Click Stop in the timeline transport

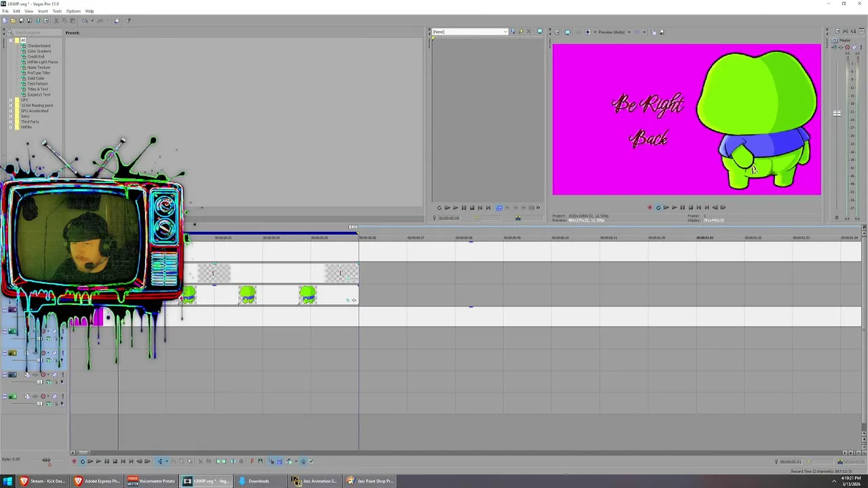[x=115, y=462]
